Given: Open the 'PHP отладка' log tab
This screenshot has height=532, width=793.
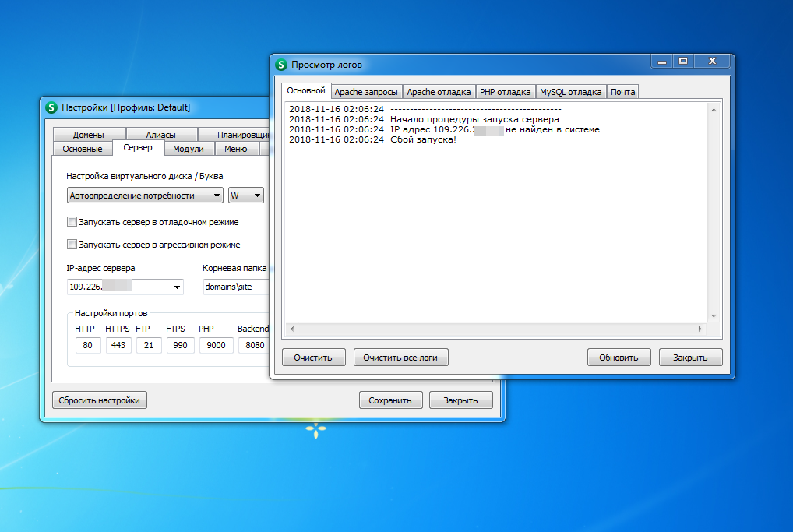Looking at the screenshot, I should click(505, 92).
